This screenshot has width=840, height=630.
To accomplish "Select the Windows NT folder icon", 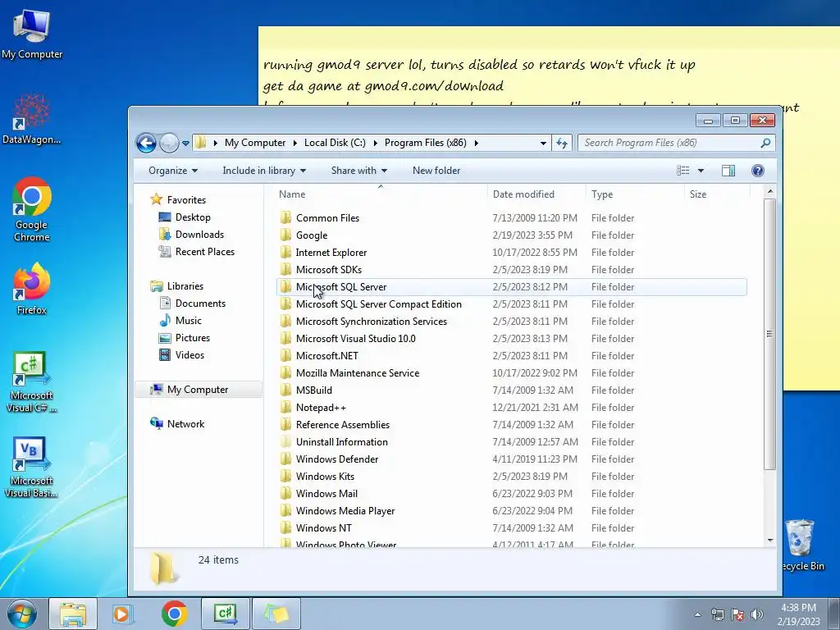I will [x=286, y=527].
